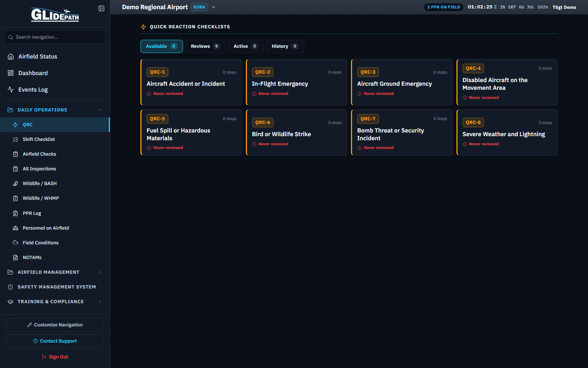This screenshot has width=588, height=368.
Task: Click the search magnifier icon
Action: pos(11,37)
